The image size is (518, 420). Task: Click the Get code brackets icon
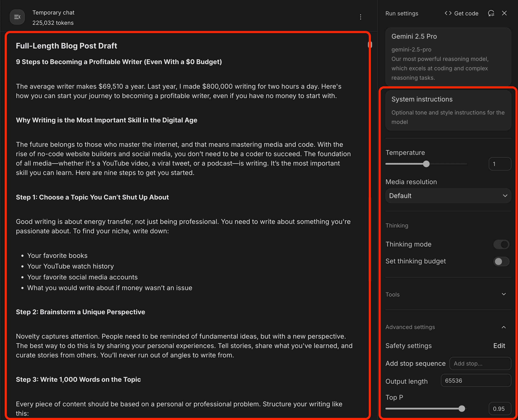coord(448,13)
